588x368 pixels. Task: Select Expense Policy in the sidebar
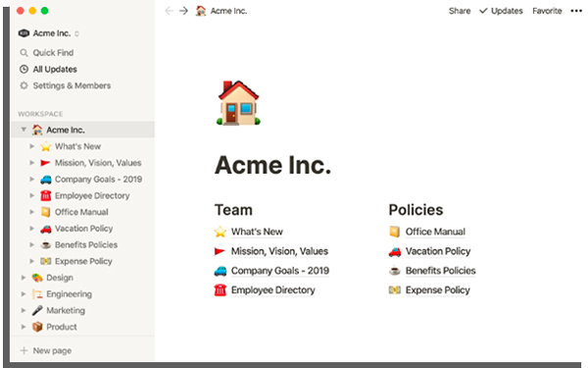pyautogui.click(x=82, y=261)
